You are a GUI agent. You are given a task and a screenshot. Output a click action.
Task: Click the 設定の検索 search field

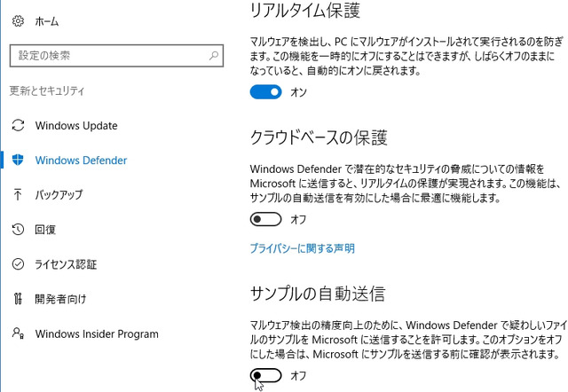(x=116, y=56)
